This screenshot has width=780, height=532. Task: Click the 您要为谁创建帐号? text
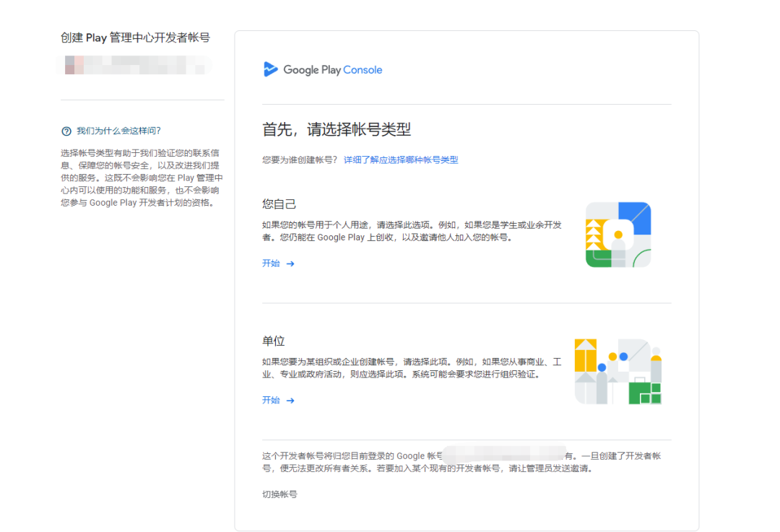[300, 160]
